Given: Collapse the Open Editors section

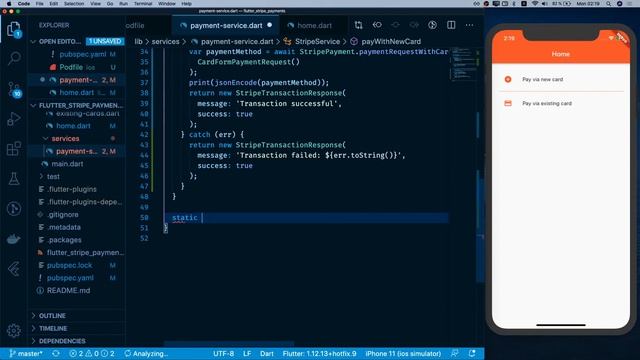Looking at the screenshot, I should point(33,42).
